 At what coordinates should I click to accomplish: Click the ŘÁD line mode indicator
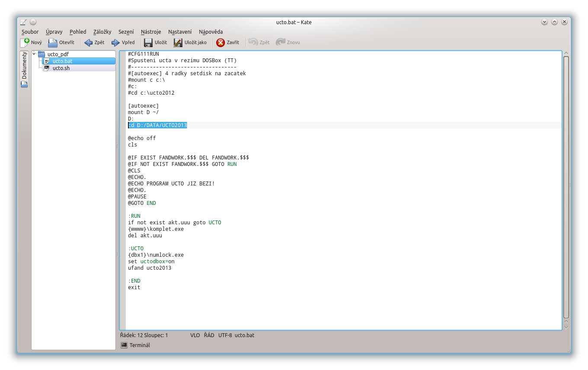pyautogui.click(x=209, y=335)
